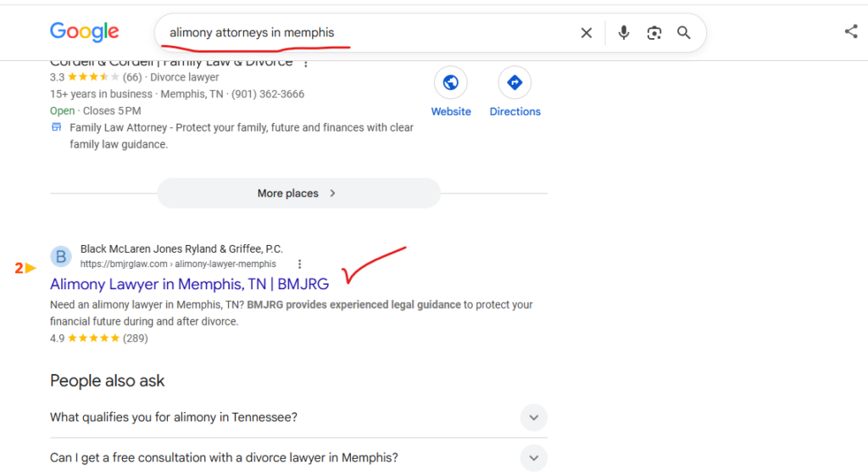Click the 3.3 rating (66) Divorce lawyer line
Image resolution: width=868 pixels, height=474 pixels.
[x=135, y=77]
